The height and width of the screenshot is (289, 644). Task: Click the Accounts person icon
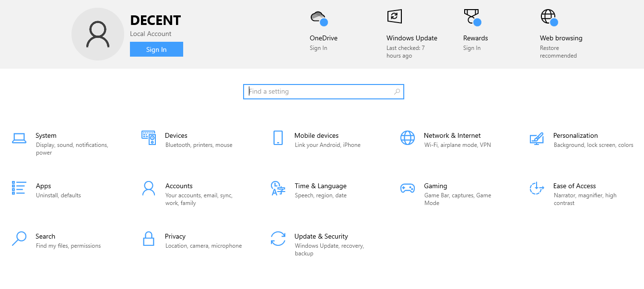149,188
